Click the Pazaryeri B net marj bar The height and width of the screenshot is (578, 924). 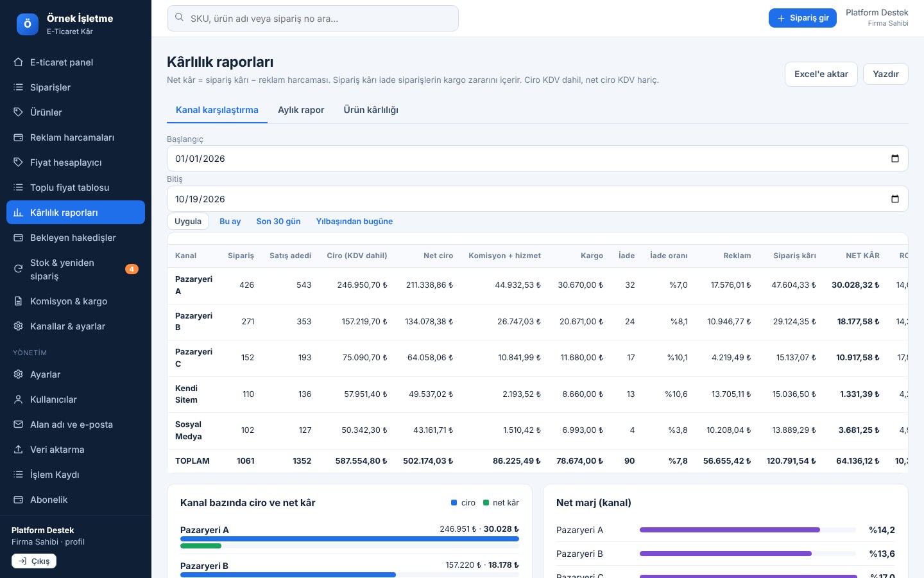pyautogui.click(x=748, y=554)
